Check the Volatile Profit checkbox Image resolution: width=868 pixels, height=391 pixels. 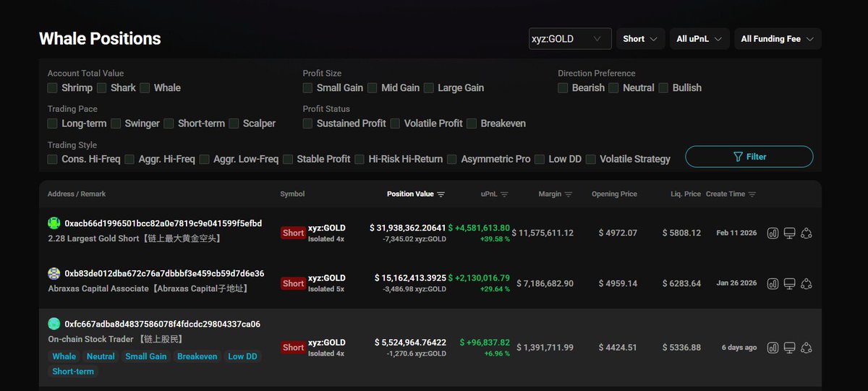[x=395, y=124]
